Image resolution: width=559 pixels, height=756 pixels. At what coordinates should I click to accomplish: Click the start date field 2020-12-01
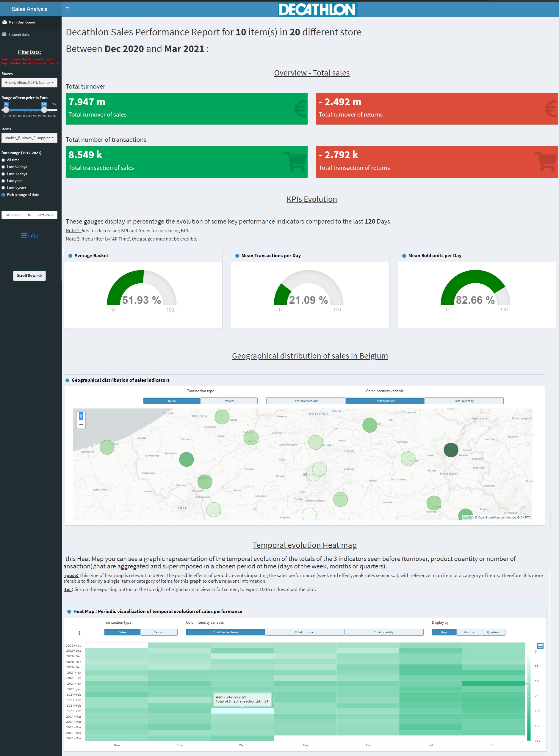13,215
